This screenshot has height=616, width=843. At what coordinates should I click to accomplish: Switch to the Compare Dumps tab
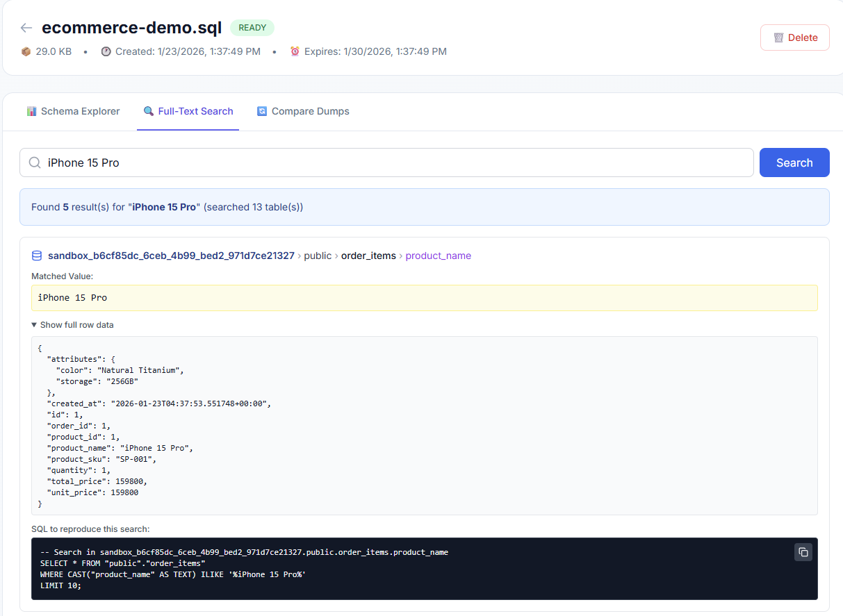coord(303,111)
